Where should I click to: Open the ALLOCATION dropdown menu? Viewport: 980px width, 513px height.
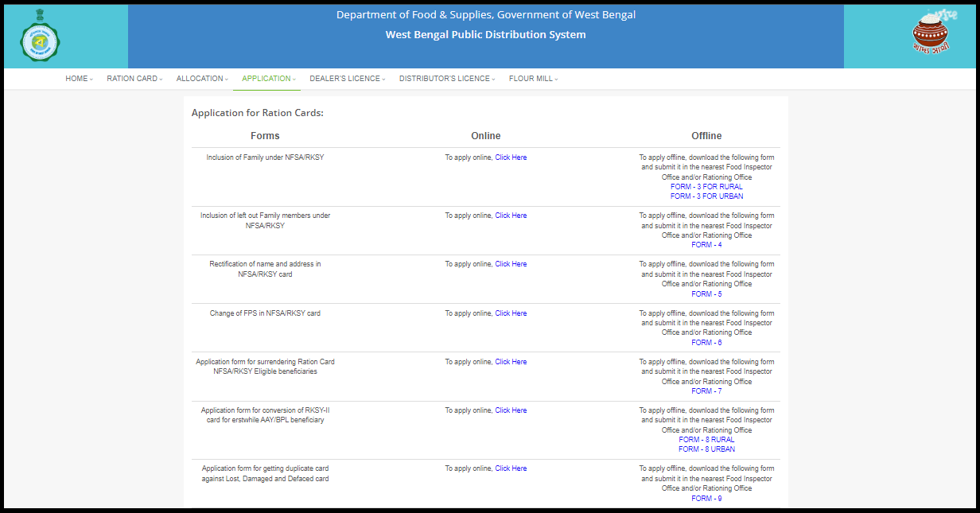tap(202, 79)
